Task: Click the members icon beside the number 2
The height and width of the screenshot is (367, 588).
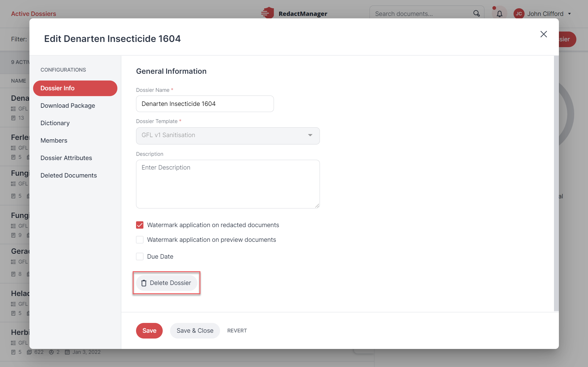Action: [x=51, y=352]
